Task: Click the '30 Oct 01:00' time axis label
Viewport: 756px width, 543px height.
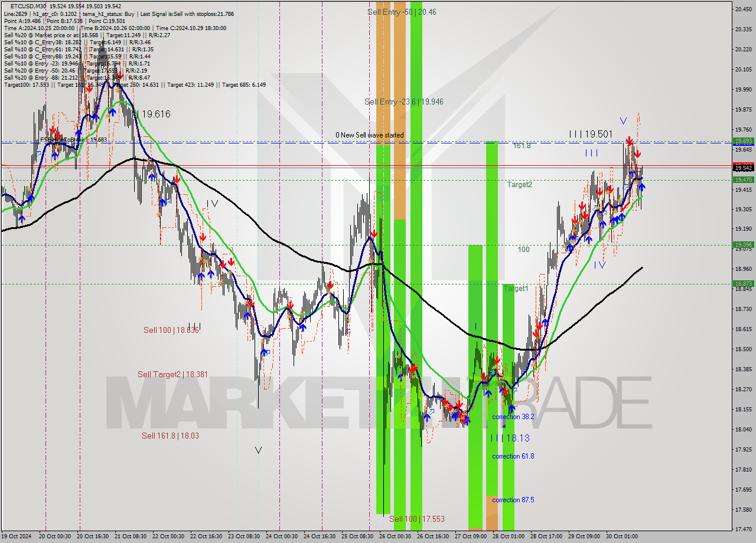Action: coord(621,537)
